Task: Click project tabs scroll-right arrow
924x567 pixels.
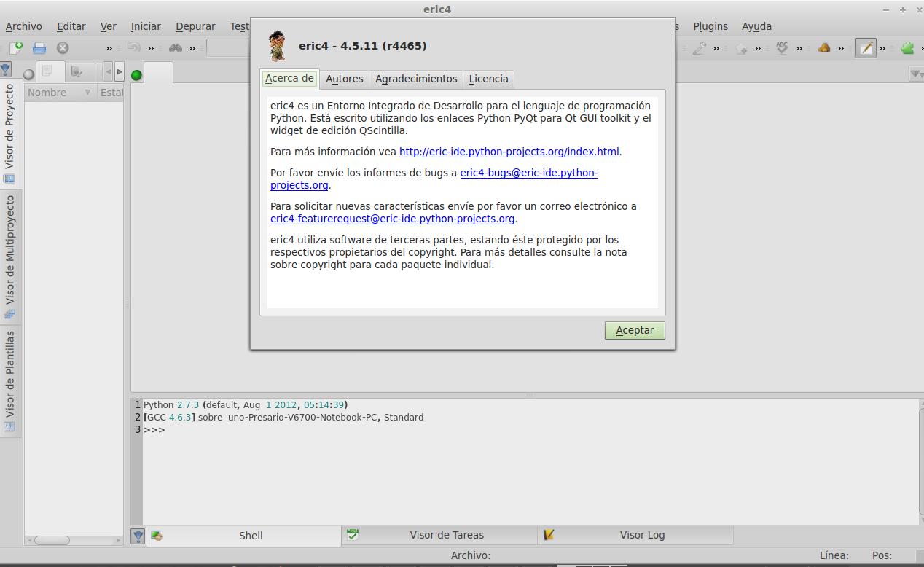Action: (119, 71)
